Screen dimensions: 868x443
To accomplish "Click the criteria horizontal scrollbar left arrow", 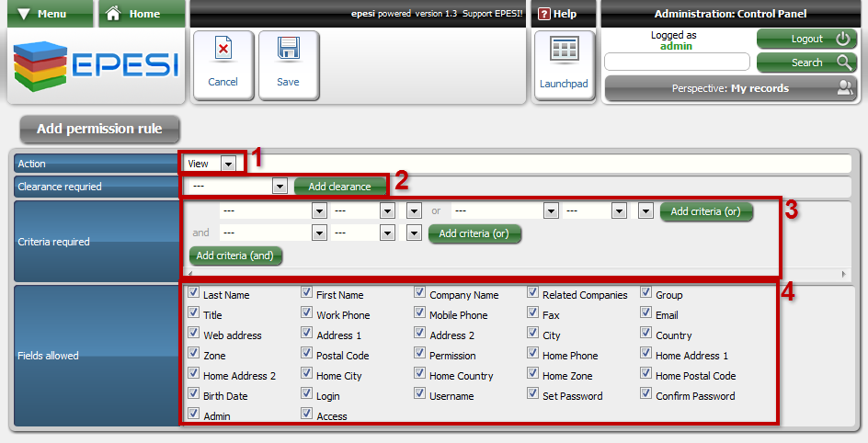I will pyautogui.click(x=190, y=274).
